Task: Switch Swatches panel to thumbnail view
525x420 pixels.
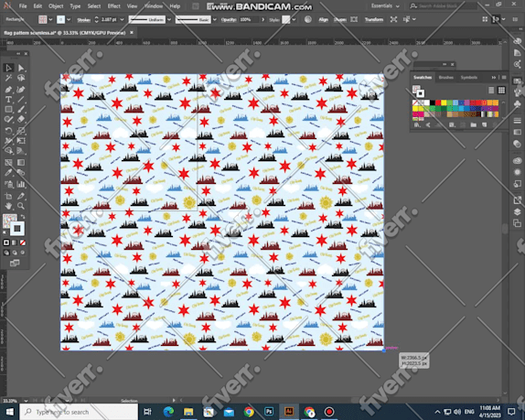Action: click(x=501, y=90)
